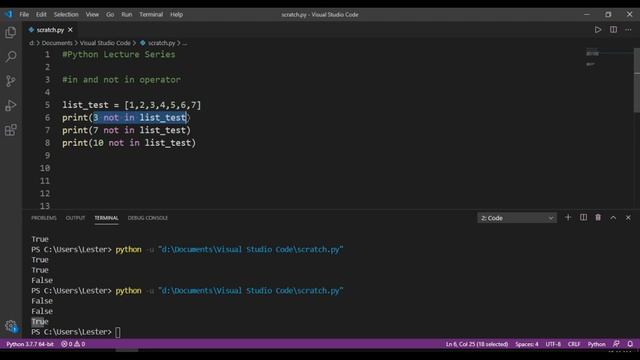Click 'Documents' in the breadcrumb
This screenshot has width=640, height=360.
coord(57,43)
